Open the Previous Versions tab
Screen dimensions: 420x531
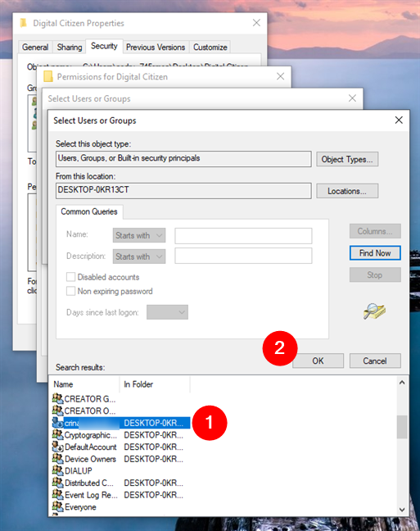point(156,47)
